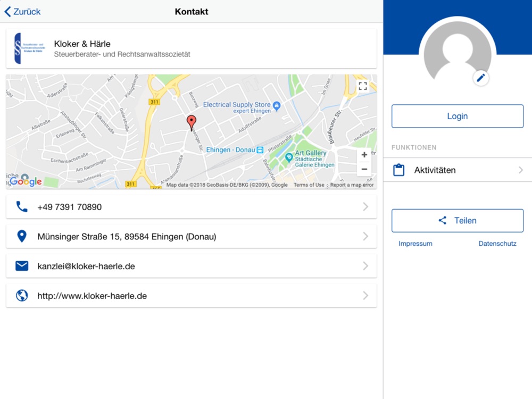Screen dimensions: 532x399
Task: Click Report a map error link
Action: [x=352, y=185]
